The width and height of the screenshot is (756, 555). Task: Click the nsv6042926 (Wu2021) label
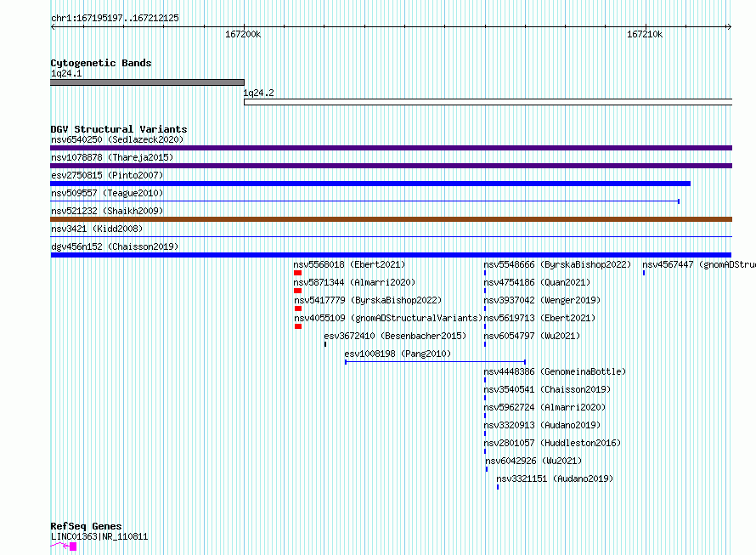click(533, 461)
